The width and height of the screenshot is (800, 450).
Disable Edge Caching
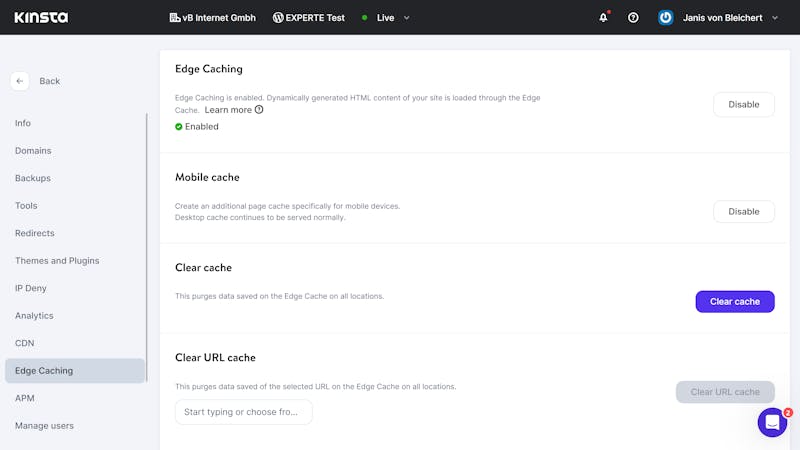(x=743, y=105)
